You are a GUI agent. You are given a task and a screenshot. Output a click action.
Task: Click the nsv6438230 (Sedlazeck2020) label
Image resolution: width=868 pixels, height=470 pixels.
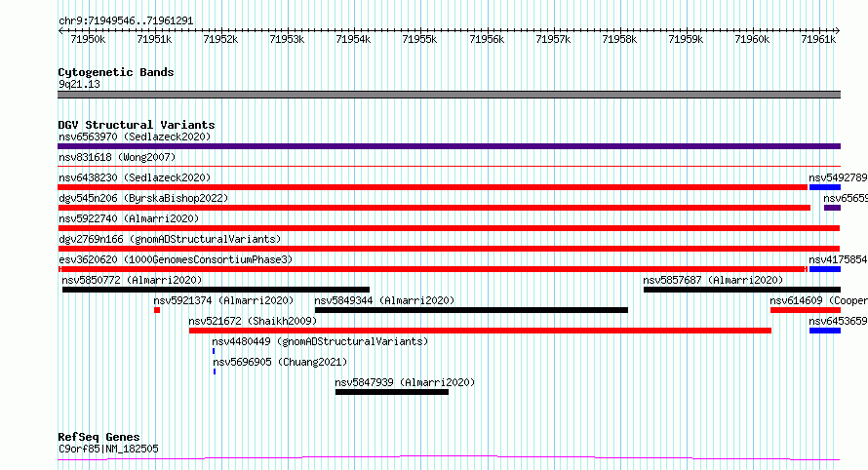click(135, 177)
